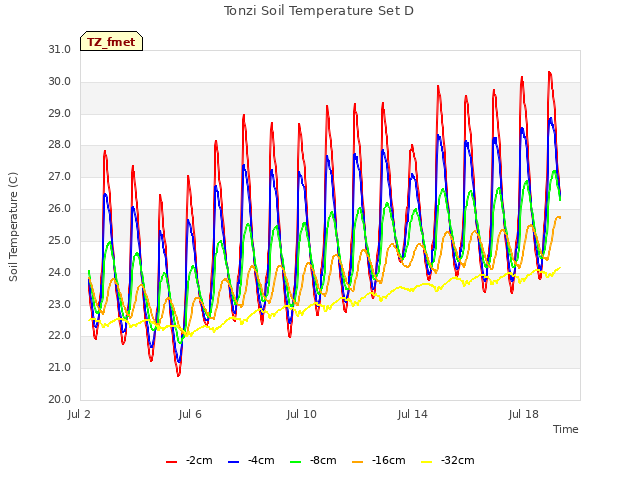Click the 27.0 y-axis tick label
640x480 pixels.
point(60,177)
